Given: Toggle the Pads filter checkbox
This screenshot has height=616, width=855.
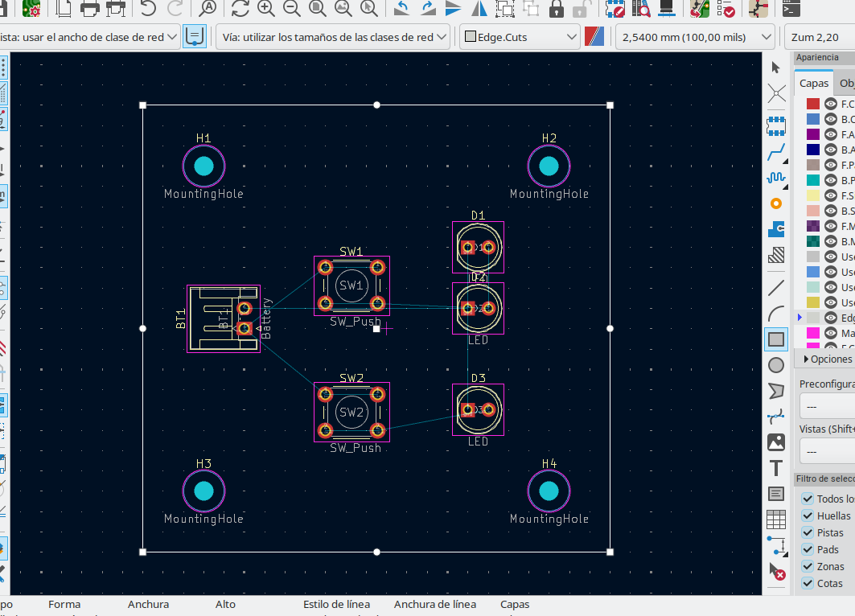Looking at the screenshot, I should (x=808, y=549).
